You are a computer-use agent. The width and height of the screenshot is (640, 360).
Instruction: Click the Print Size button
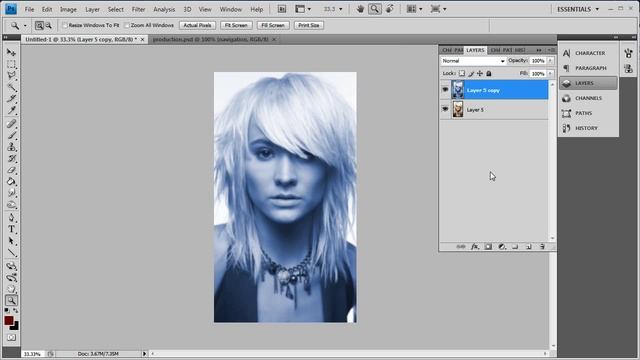pos(309,25)
